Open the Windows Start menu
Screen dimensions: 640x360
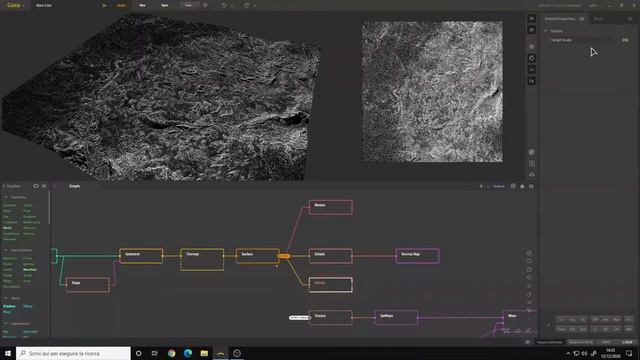point(8,353)
